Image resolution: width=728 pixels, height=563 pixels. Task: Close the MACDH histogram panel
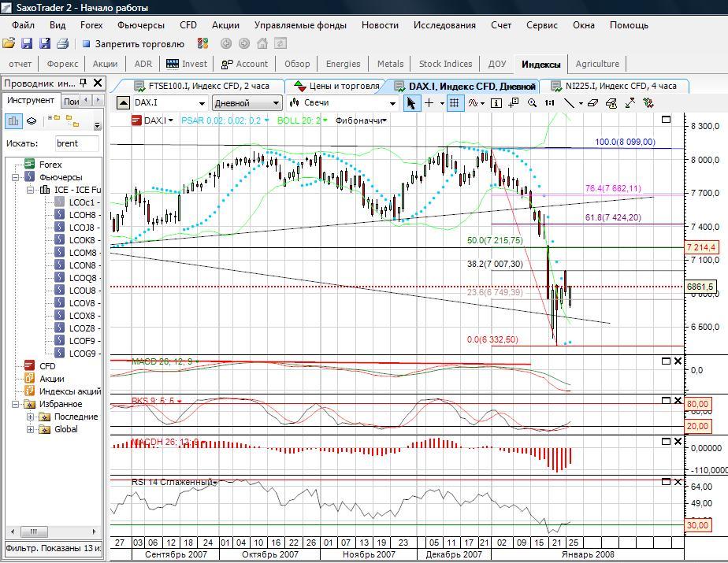pos(678,442)
